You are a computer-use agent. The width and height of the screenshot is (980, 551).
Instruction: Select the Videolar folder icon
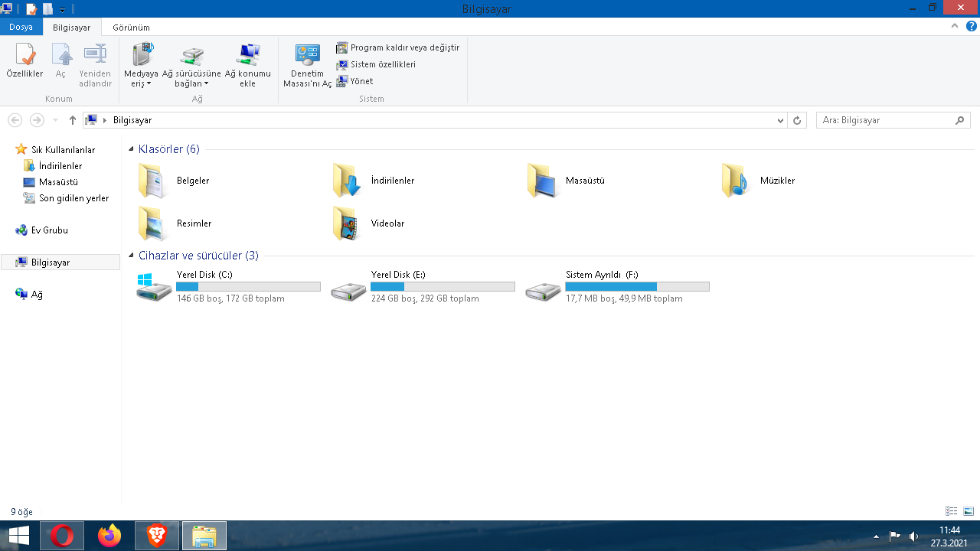346,223
